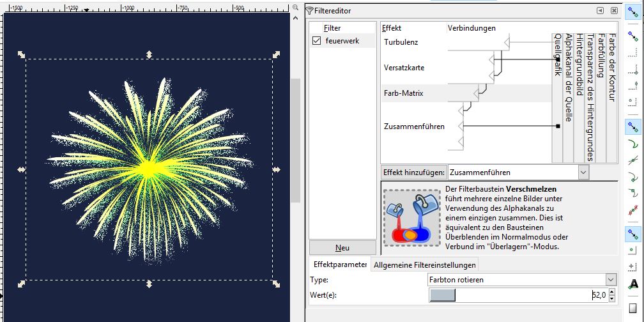The width and height of the screenshot is (644, 322).
Task: Toggle snap nodes, paths and handles icon
Action: [632, 126]
